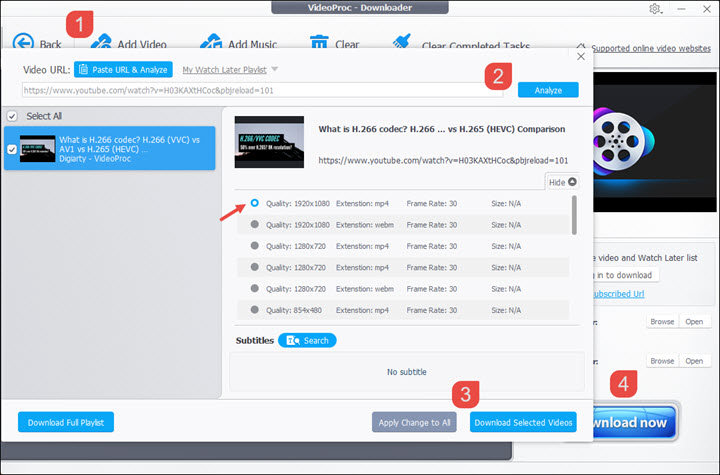Click the video URL text under title
Viewport: 720px width, 475px height.
click(443, 160)
